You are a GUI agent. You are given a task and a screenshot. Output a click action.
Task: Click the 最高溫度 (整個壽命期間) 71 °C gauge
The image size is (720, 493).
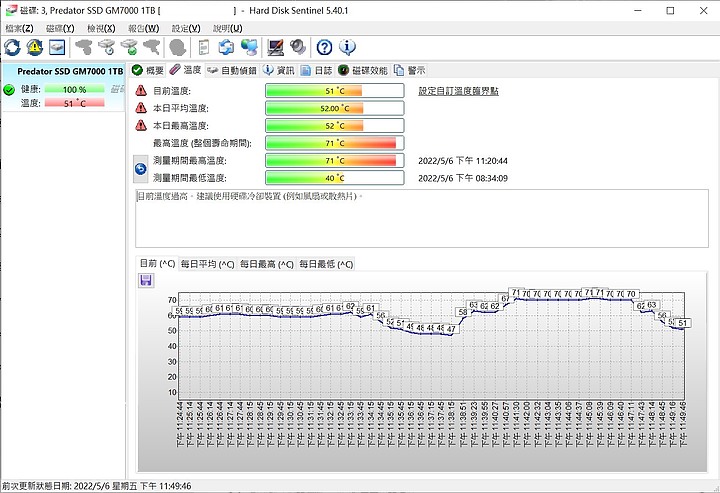tap(335, 143)
